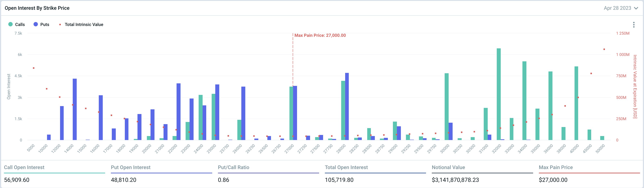Click the 38000 strike calls bar
This screenshot has width=644, height=188.
pyautogui.click(x=563, y=134)
